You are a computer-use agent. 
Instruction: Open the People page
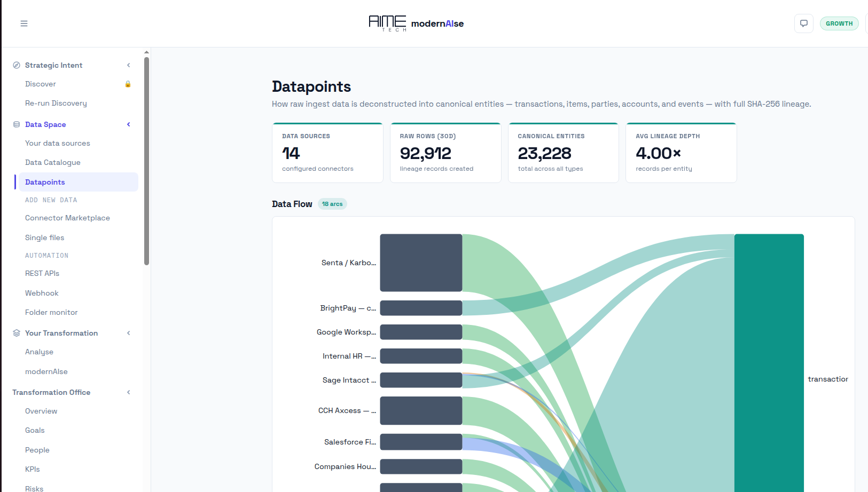pyautogui.click(x=37, y=450)
